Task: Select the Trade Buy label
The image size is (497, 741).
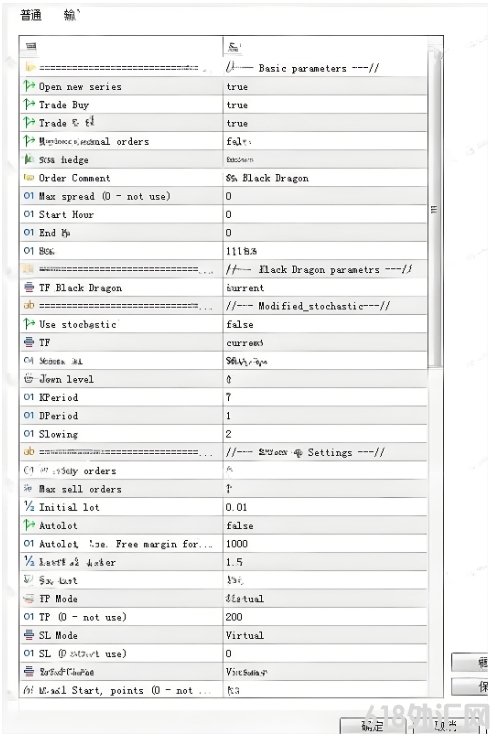Action: [64, 105]
